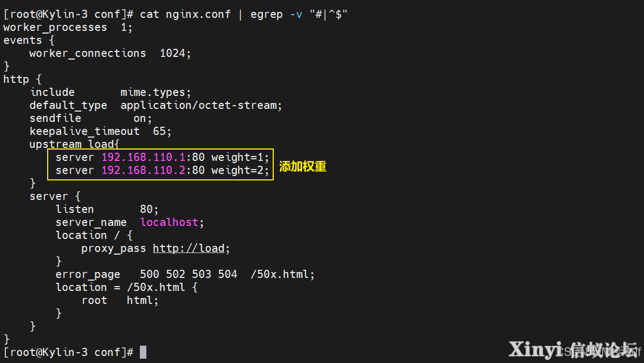Click the root html directive line

tap(120, 301)
